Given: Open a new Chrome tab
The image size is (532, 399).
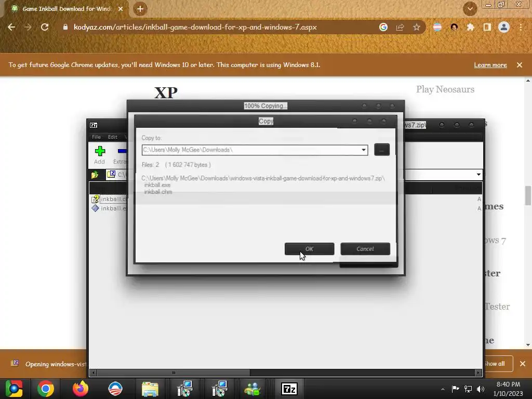Looking at the screenshot, I should click(140, 9).
